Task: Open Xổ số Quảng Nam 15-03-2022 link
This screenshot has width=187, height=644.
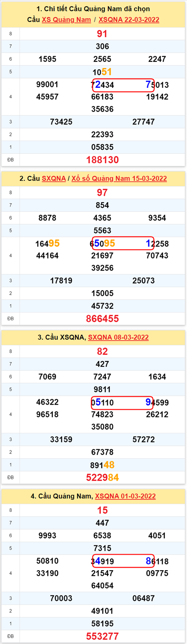Action: click(119, 179)
